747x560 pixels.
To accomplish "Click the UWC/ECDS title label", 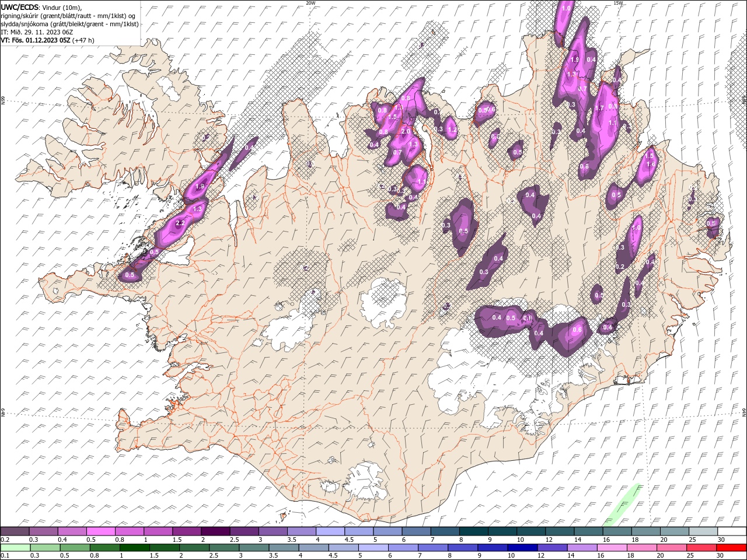I will point(19,7).
